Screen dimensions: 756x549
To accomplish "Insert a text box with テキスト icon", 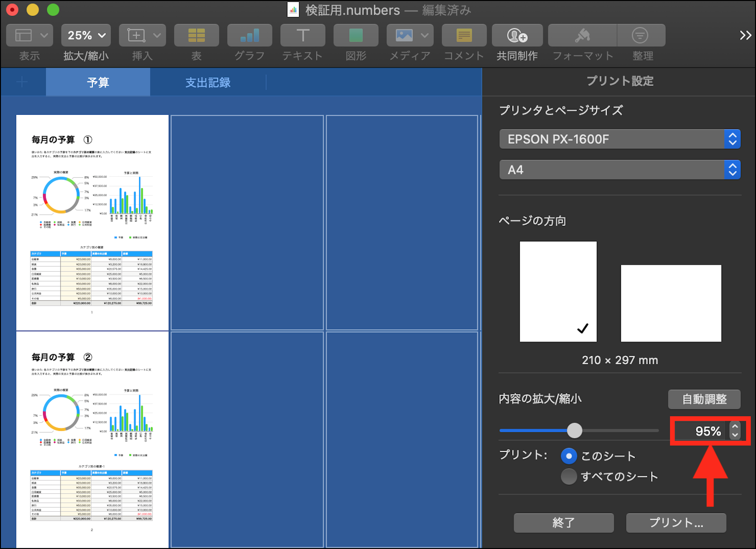I will coord(302,35).
